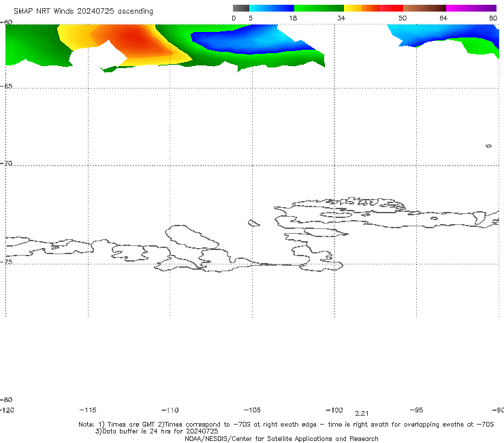Click the color bar label "5"

pos(251,18)
